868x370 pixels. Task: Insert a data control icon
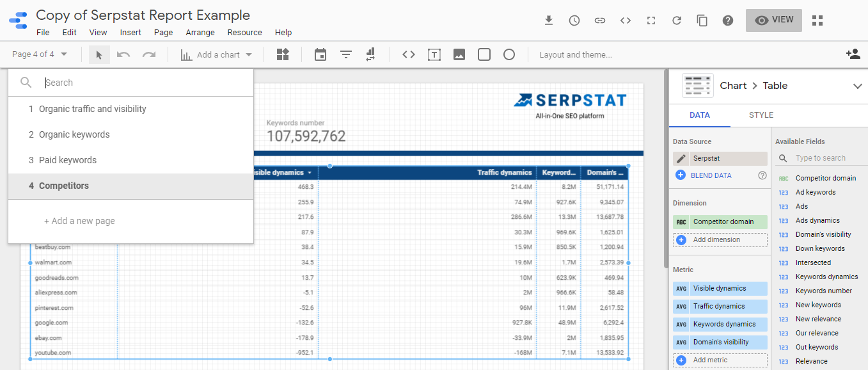pos(370,54)
